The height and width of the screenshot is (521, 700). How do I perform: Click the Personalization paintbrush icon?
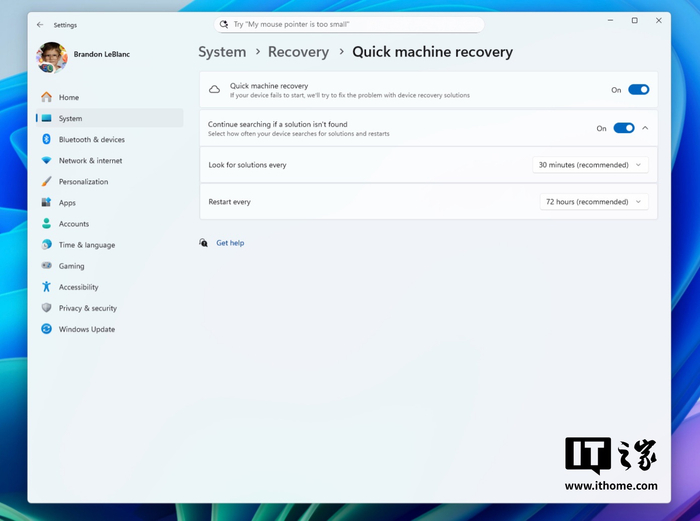pos(46,181)
